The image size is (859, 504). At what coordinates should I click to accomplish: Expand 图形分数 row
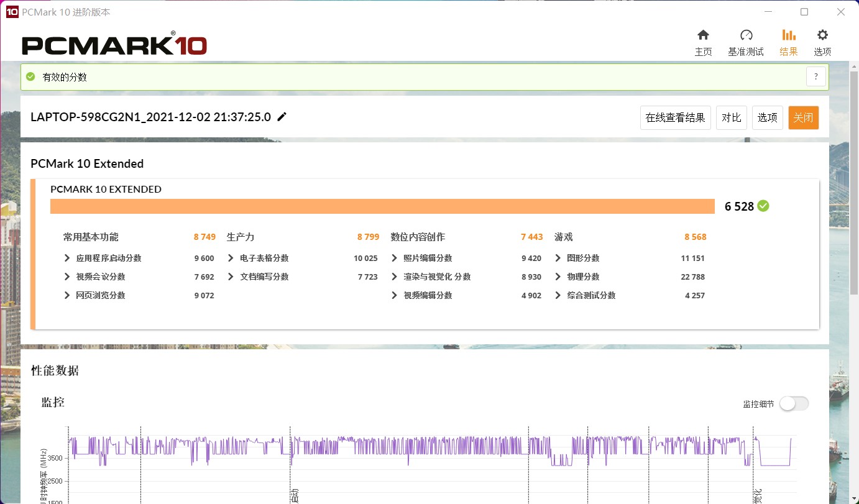click(x=558, y=258)
